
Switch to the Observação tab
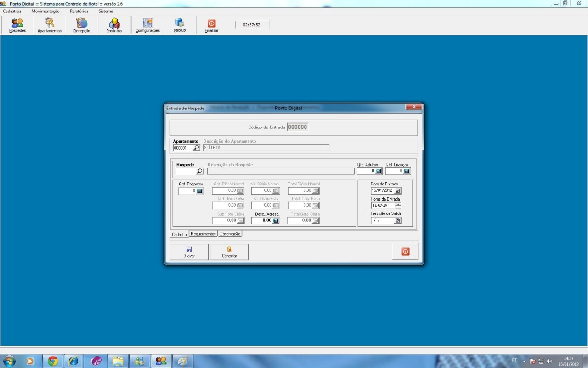pyautogui.click(x=231, y=234)
